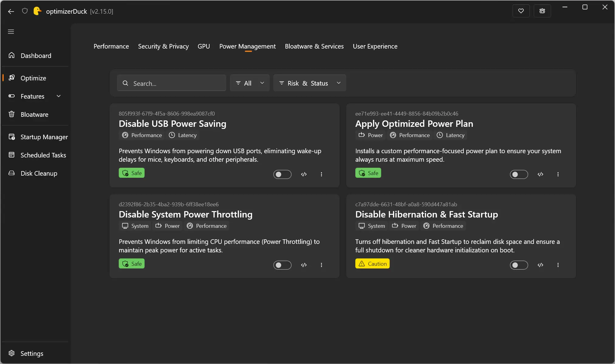
Task: Open Settings in the sidebar
Action: (x=35, y=353)
